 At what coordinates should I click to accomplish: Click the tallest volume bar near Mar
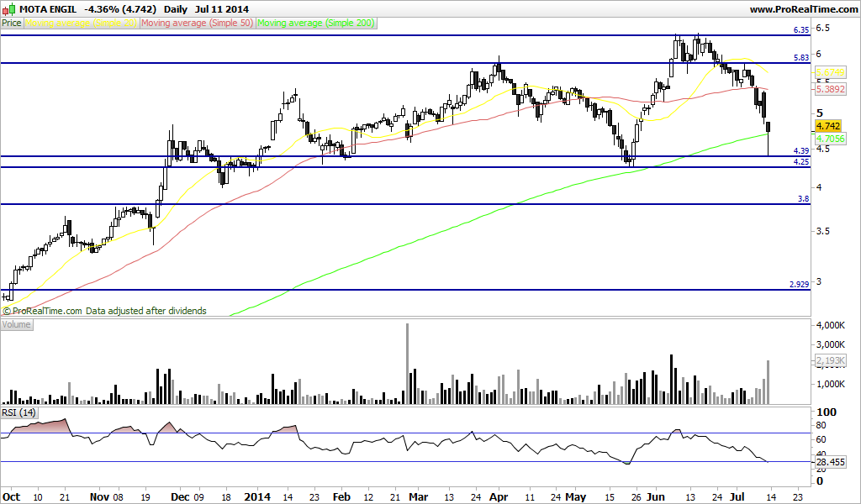pyautogui.click(x=408, y=364)
